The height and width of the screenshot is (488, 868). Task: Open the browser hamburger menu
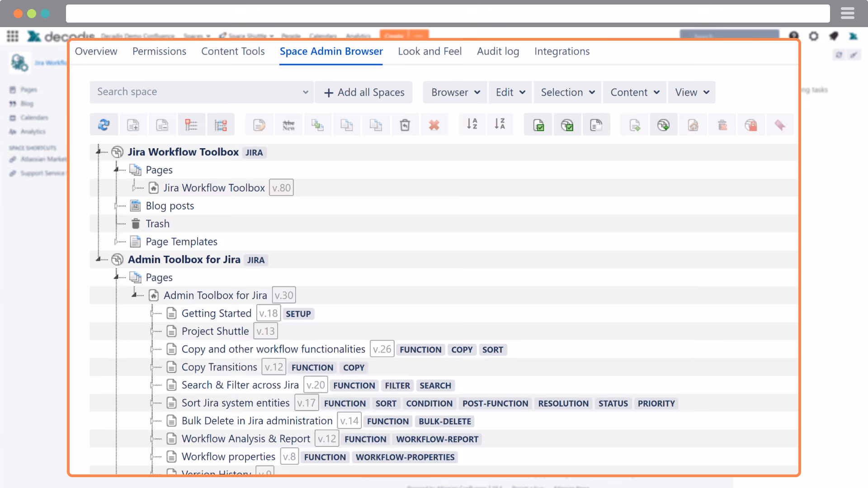(x=847, y=14)
